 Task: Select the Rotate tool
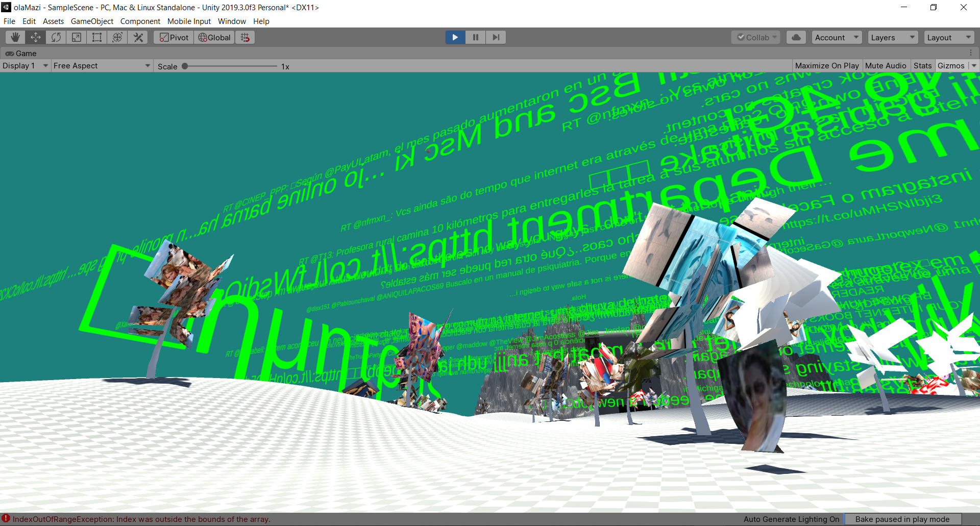[x=56, y=37]
